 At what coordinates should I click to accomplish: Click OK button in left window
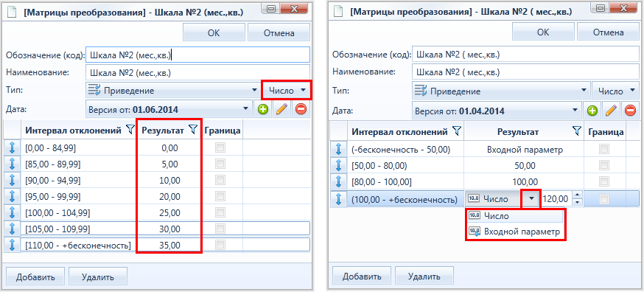[x=214, y=33]
